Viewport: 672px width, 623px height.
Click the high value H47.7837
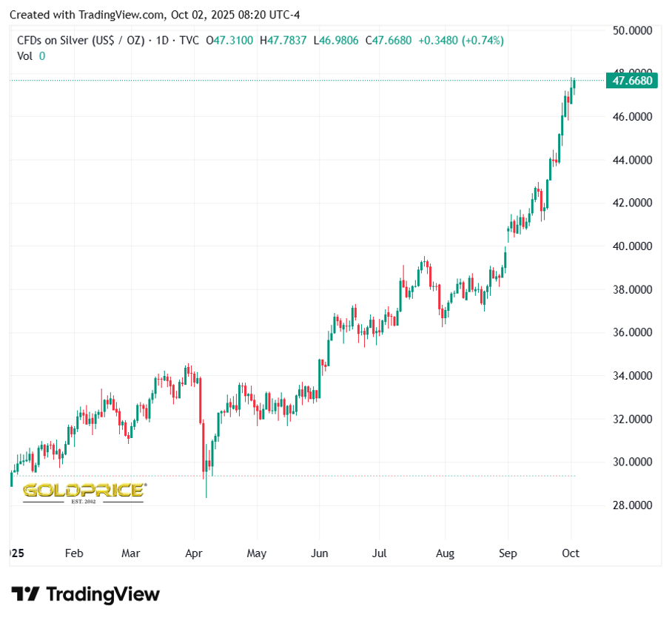tap(283, 41)
